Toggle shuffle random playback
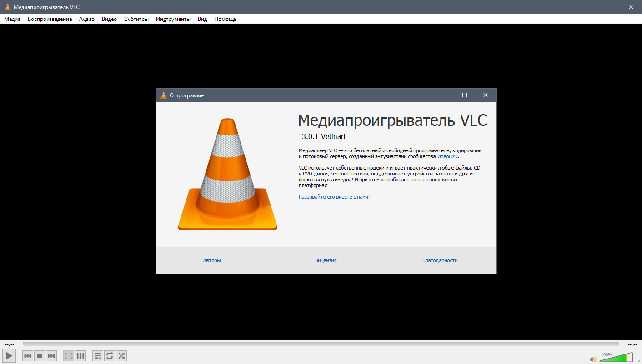The height and width of the screenshot is (364, 642). point(121,356)
